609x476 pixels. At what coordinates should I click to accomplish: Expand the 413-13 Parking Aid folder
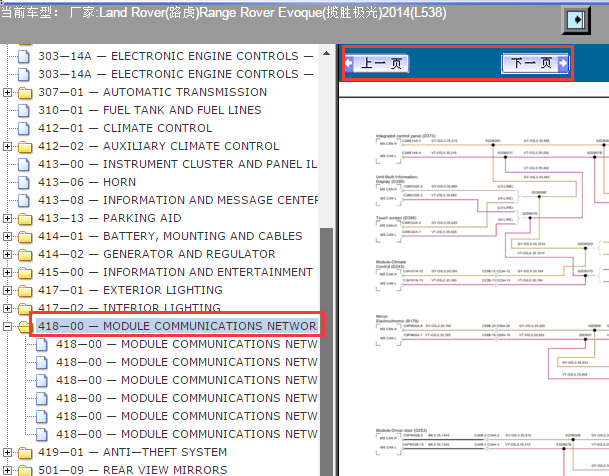click(x=7, y=219)
